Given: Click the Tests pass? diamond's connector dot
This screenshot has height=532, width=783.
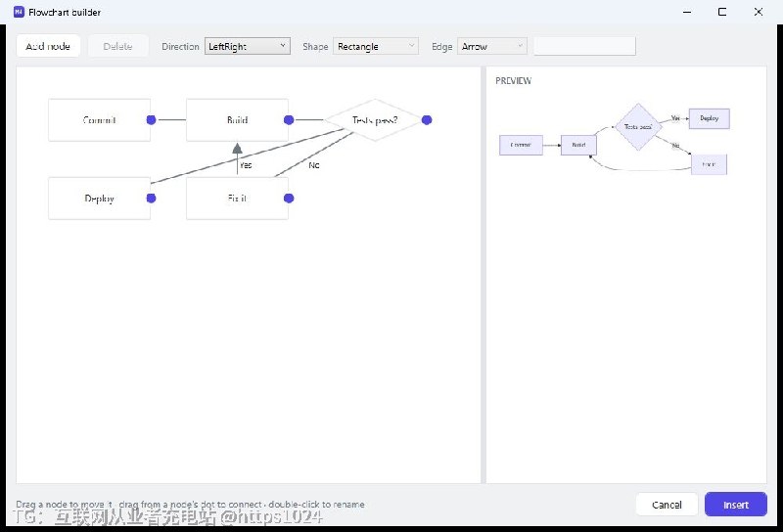Looking at the screenshot, I should tap(427, 119).
